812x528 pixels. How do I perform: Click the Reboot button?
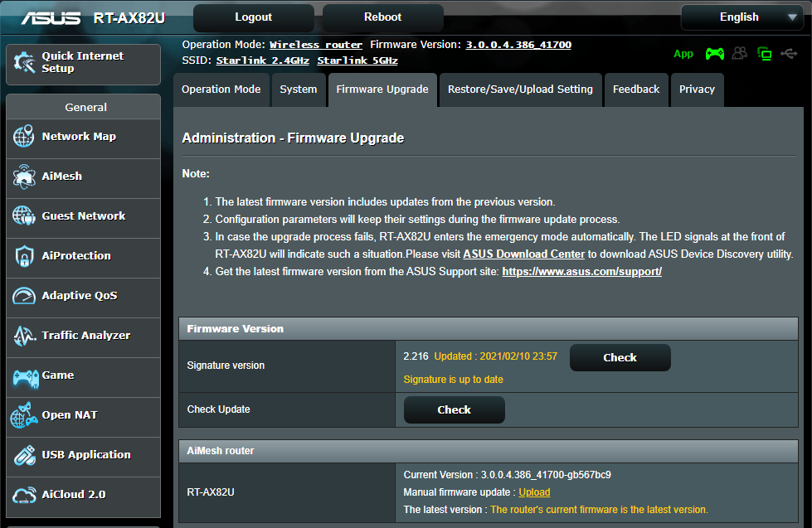[382, 17]
